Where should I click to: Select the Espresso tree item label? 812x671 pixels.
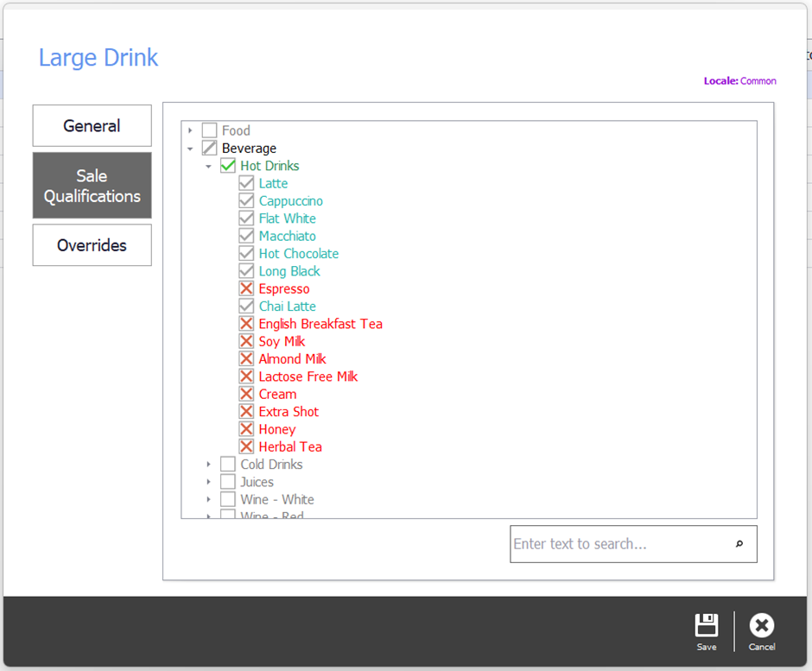click(x=284, y=289)
